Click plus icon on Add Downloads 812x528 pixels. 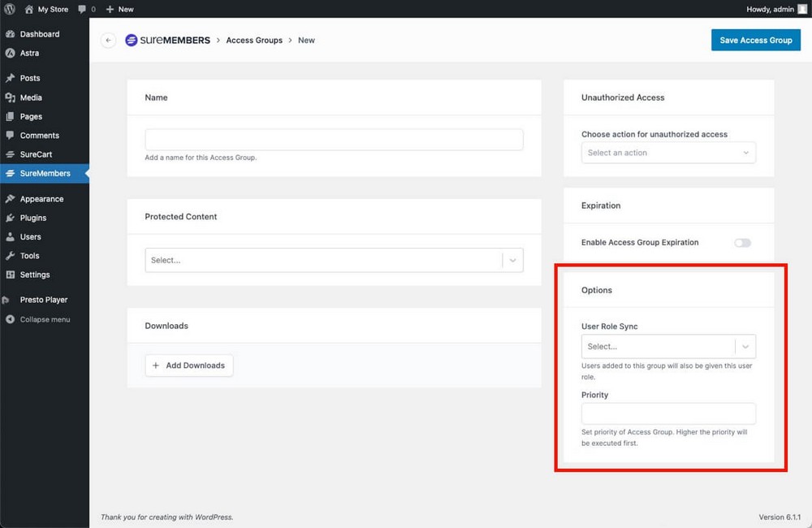pos(155,366)
